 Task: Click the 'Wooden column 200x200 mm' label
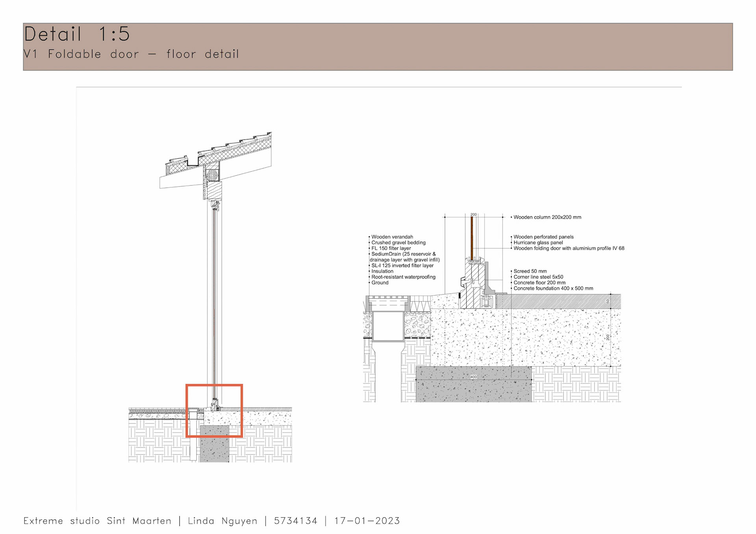click(547, 217)
